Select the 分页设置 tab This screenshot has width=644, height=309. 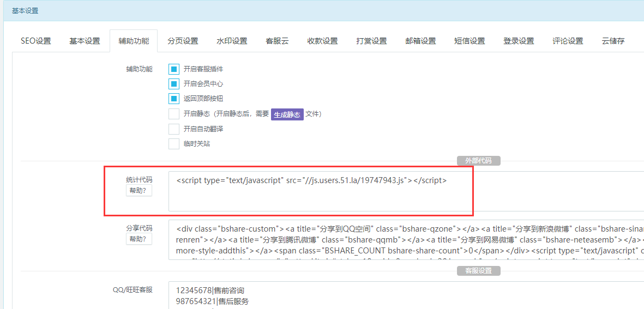click(183, 41)
